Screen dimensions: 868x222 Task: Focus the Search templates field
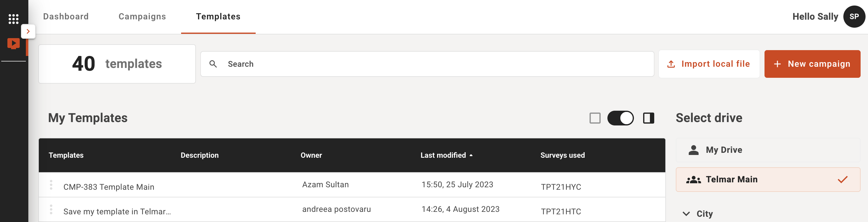(x=427, y=64)
